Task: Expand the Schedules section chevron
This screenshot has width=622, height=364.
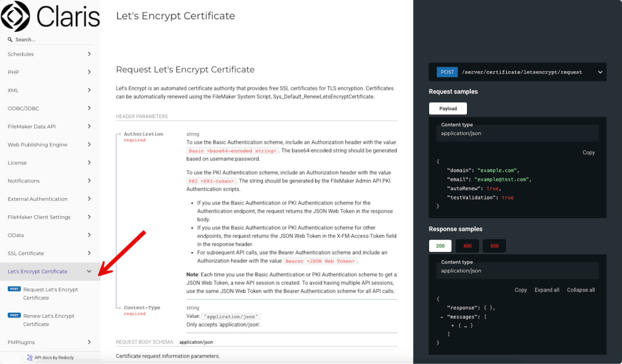Action: [x=89, y=54]
